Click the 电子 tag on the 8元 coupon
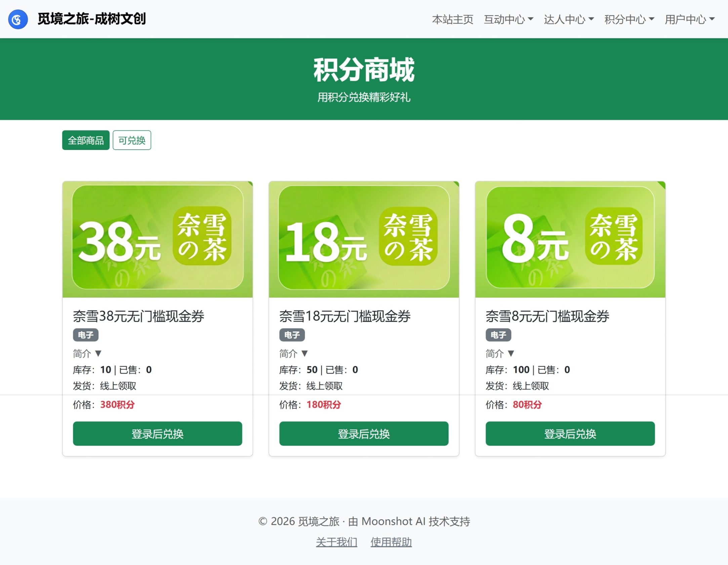 pyautogui.click(x=498, y=335)
